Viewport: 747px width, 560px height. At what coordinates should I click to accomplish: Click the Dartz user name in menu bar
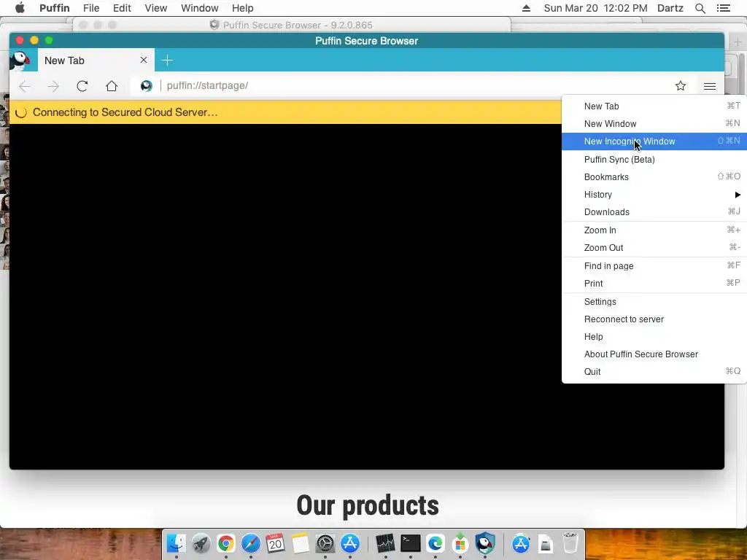tap(670, 8)
